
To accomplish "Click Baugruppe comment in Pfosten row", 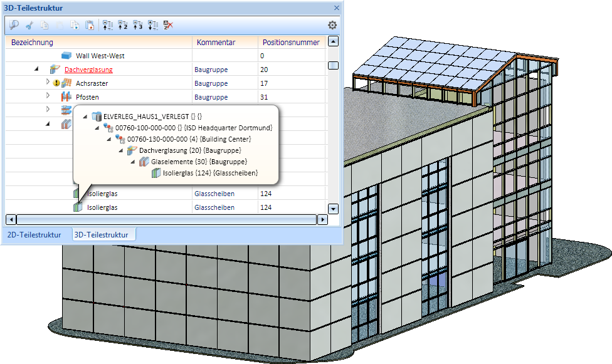I will pyautogui.click(x=211, y=96).
